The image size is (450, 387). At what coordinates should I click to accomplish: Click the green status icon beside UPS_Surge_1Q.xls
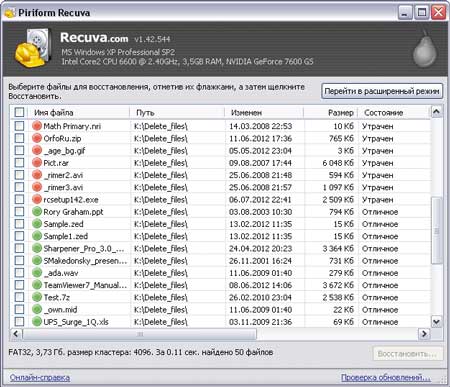37,322
